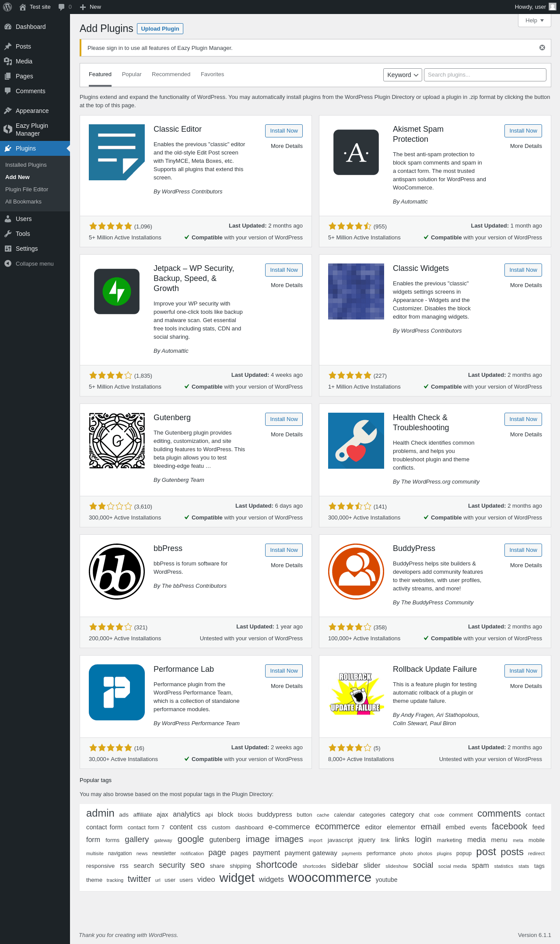This screenshot has height=944, width=560.
Task: Click the Gutenberg plugin logo
Action: tap(117, 441)
